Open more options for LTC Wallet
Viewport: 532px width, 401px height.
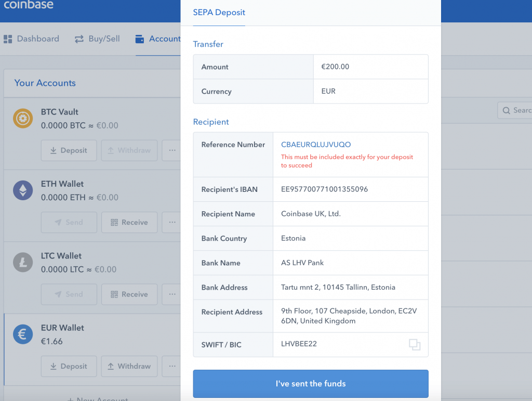171,294
